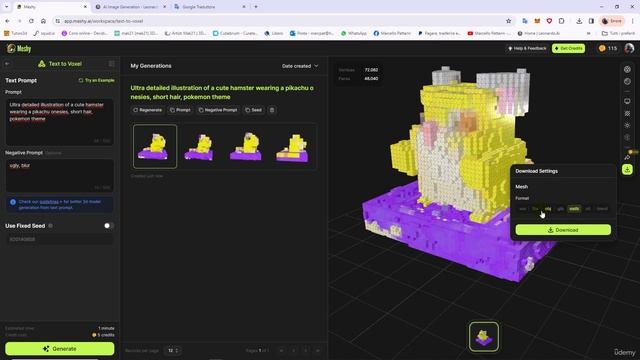Open the WhatsApp bookmark
Viewport: 640px width, 360px height.
click(x=353, y=33)
